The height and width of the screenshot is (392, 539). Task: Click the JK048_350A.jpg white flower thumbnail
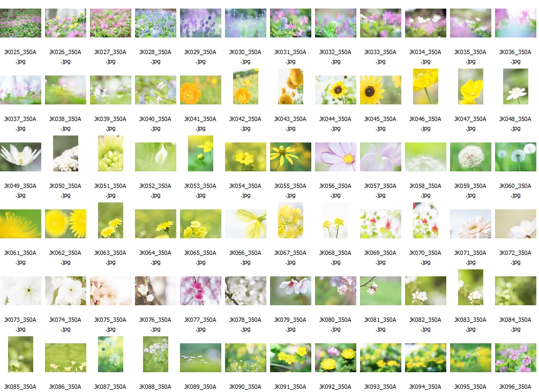pyautogui.click(x=515, y=87)
